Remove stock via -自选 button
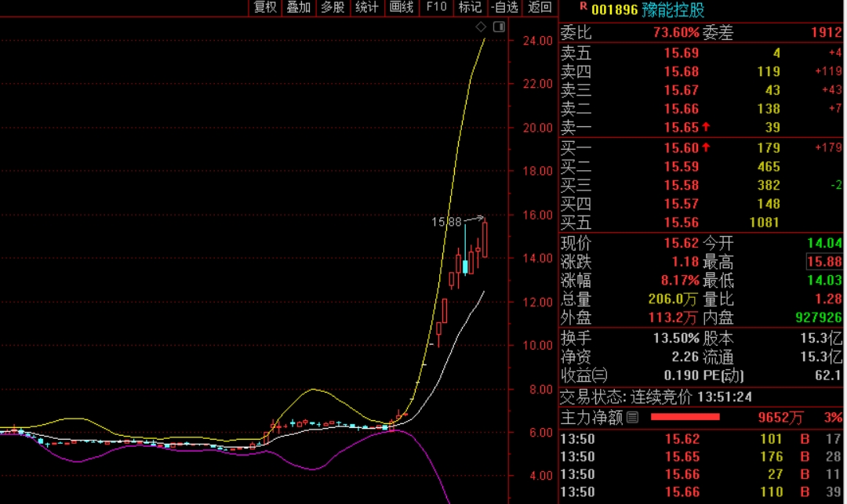847x504 pixels. click(x=505, y=8)
